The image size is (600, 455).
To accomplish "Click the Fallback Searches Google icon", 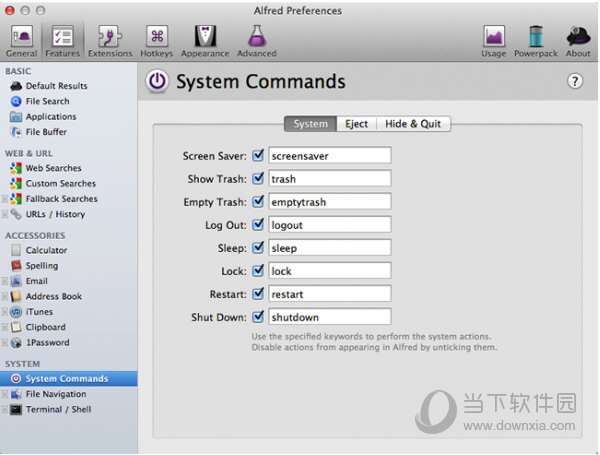I will coord(16,199).
